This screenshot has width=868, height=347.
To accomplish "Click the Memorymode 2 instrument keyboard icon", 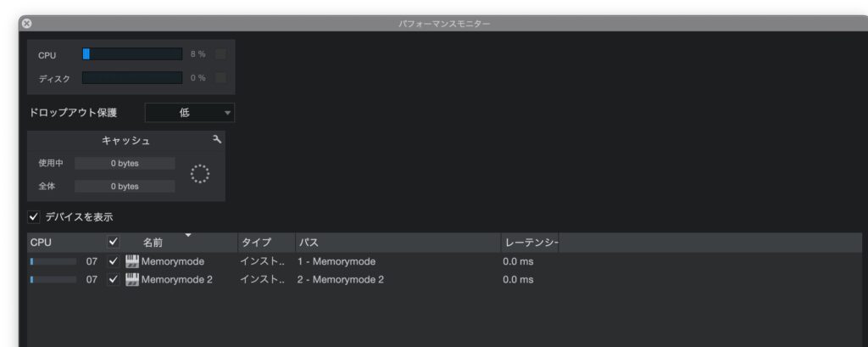I will (132, 279).
